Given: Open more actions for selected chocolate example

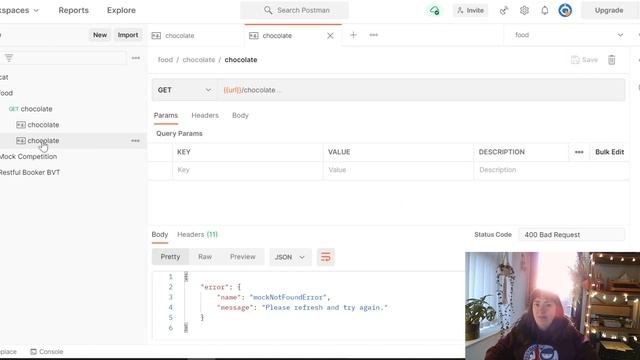Looking at the screenshot, I should click(x=135, y=140).
